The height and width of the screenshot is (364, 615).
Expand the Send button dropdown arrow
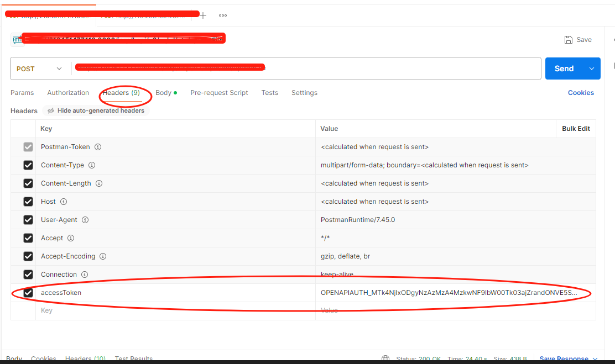tap(591, 68)
